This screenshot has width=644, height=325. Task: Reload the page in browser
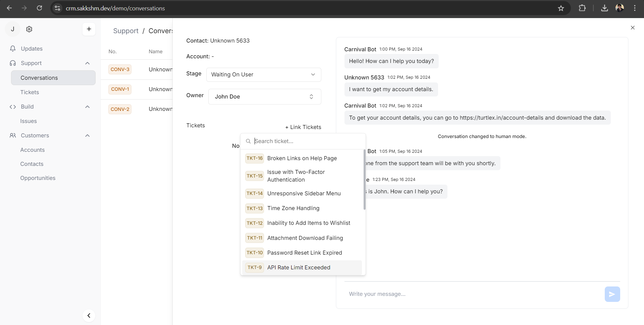coord(40,8)
